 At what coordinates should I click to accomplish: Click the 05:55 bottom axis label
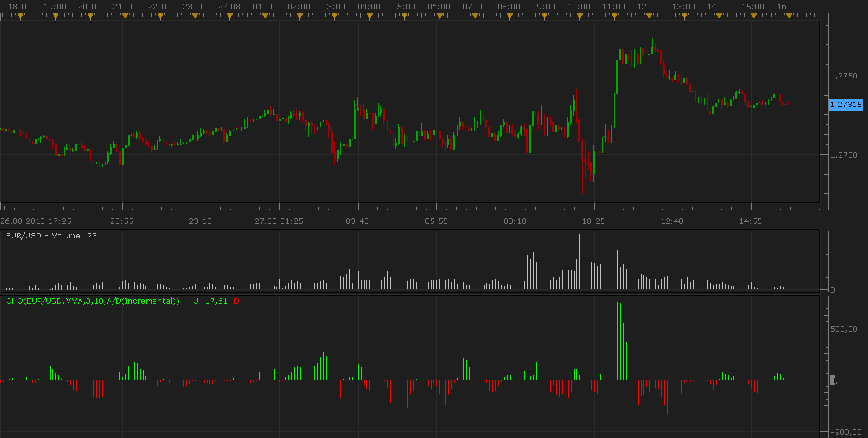[436, 221]
